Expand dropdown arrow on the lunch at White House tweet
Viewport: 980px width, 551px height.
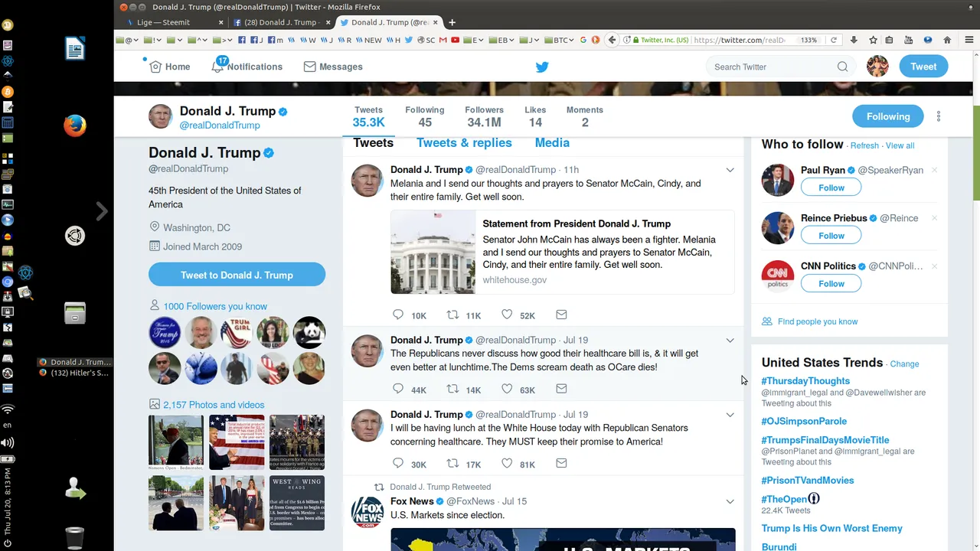730,415
